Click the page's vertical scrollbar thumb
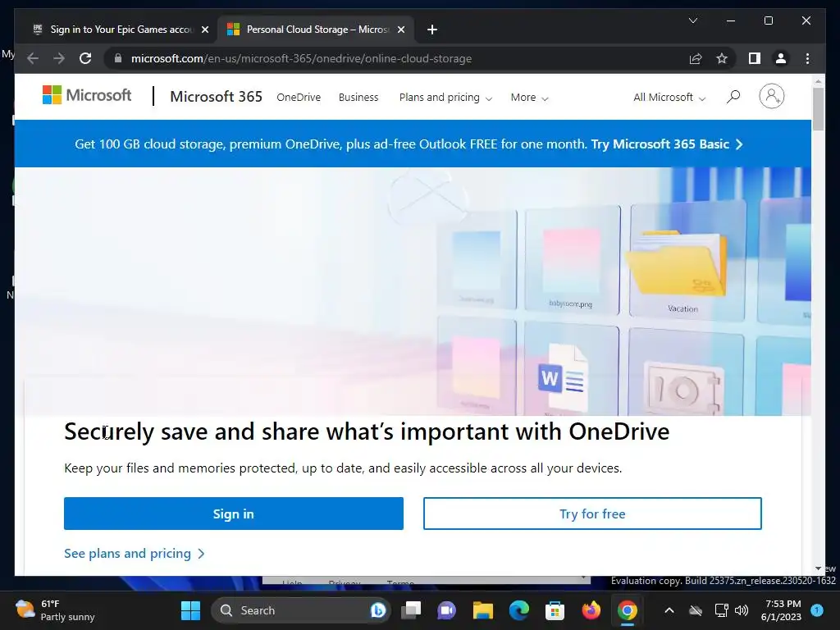Viewport: 840px width, 630px height. [x=818, y=109]
